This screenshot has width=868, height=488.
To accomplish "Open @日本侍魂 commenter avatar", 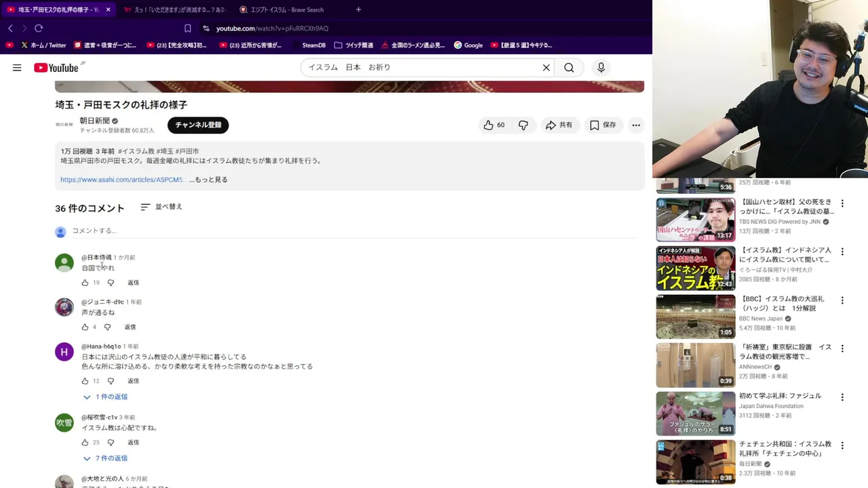I will (64, 263).
